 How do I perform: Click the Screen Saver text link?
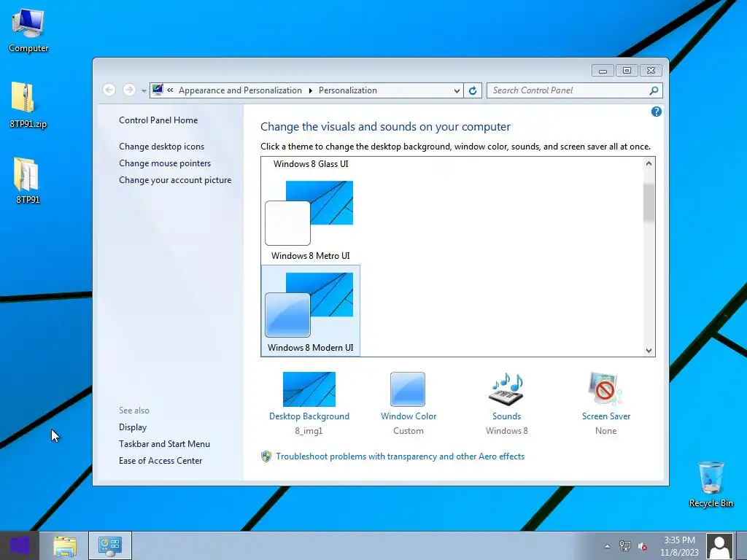point(606,416)
